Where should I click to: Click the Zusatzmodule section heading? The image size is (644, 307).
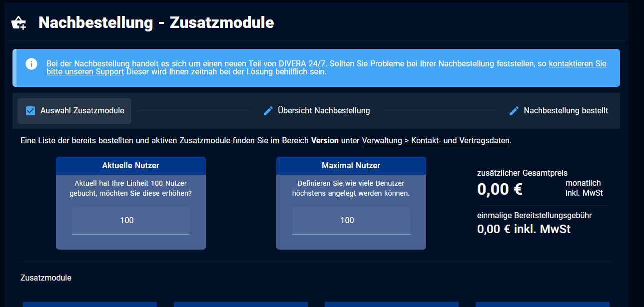(x=46, y=278)
